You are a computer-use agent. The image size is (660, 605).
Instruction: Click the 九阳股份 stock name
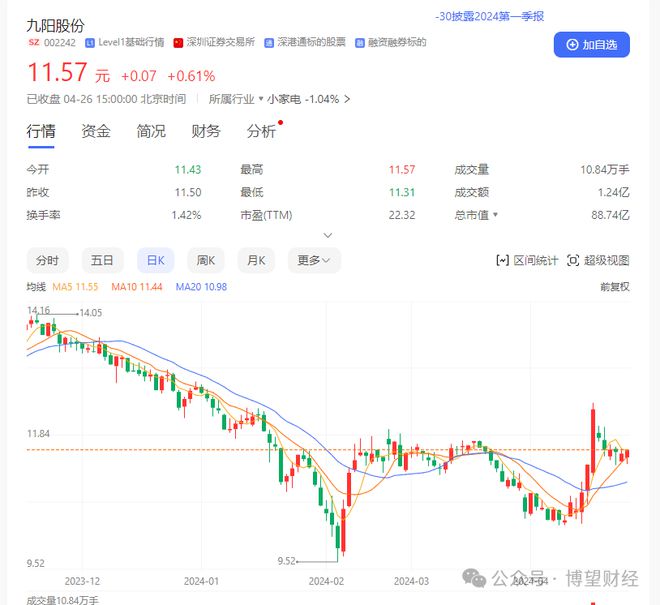click(x=56, y=26)
